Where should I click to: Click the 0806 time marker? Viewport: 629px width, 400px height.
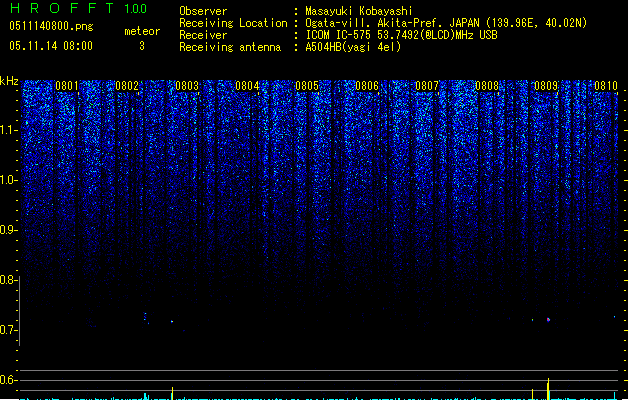[367, 86]
